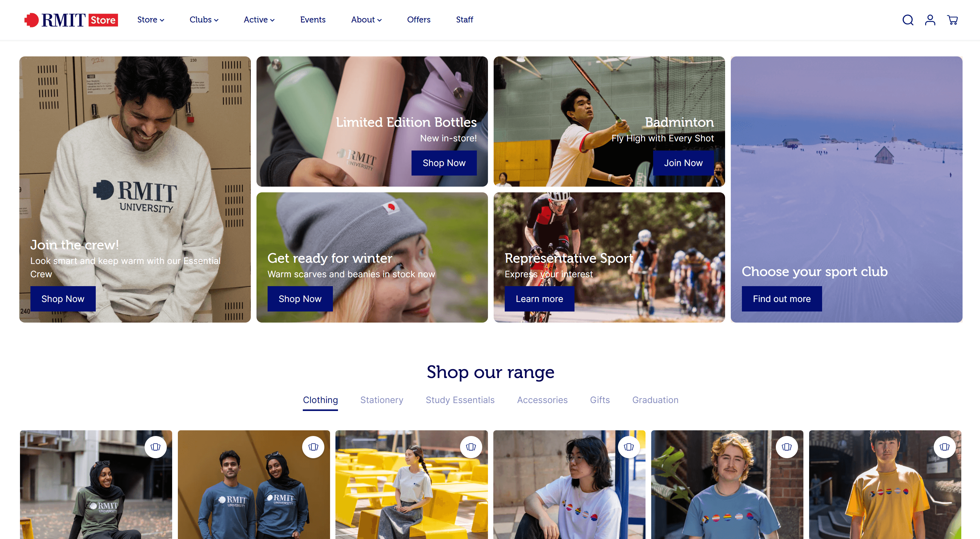The height and width of the screenshot is (539, 980).
Task: Open the search icon in header
Action: pos(908,20)
